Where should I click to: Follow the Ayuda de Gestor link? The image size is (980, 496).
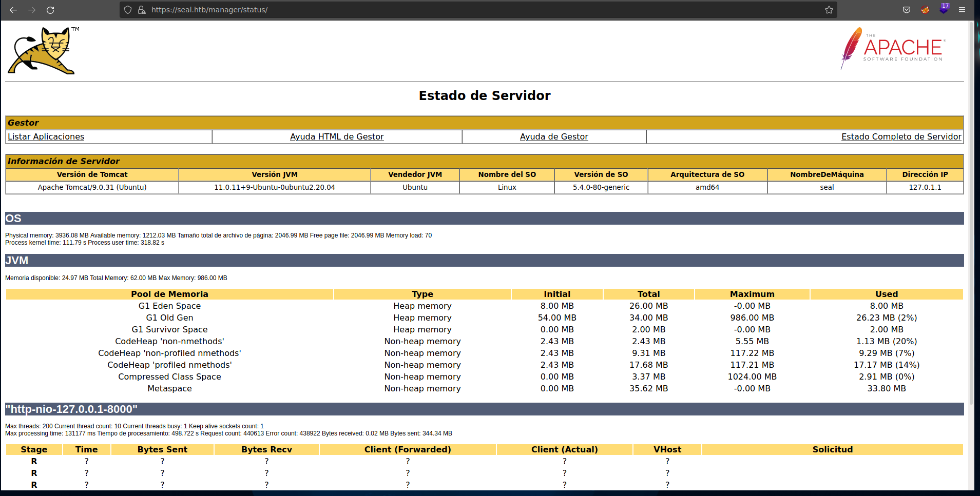click(x=554, y=136)
